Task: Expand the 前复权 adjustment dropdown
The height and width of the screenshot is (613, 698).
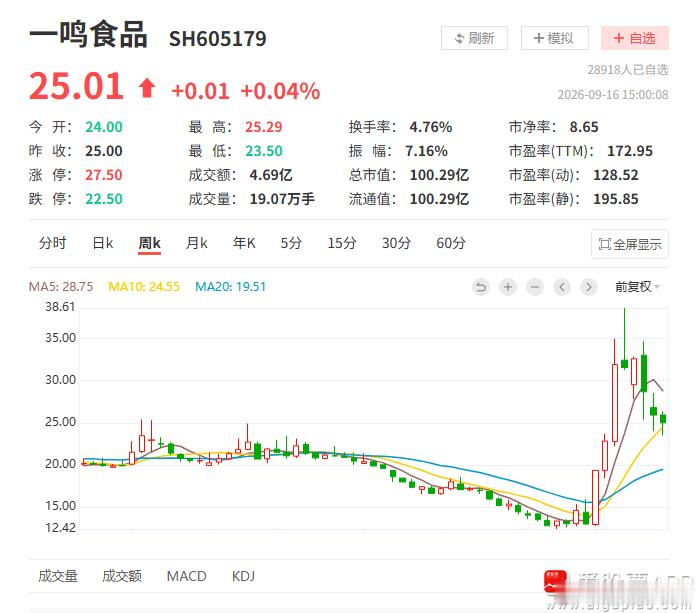Action: pyautogui.click(x=637, y=287)
